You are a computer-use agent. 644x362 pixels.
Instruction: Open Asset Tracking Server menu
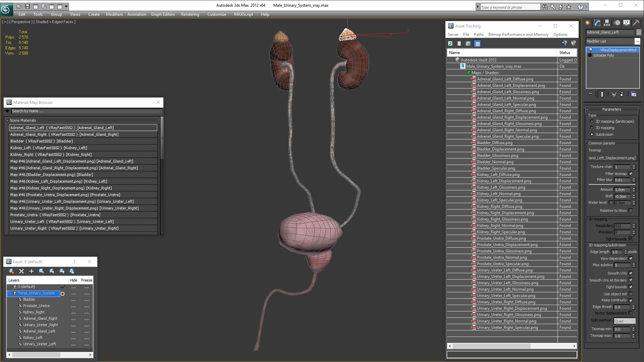click(453, 35)
